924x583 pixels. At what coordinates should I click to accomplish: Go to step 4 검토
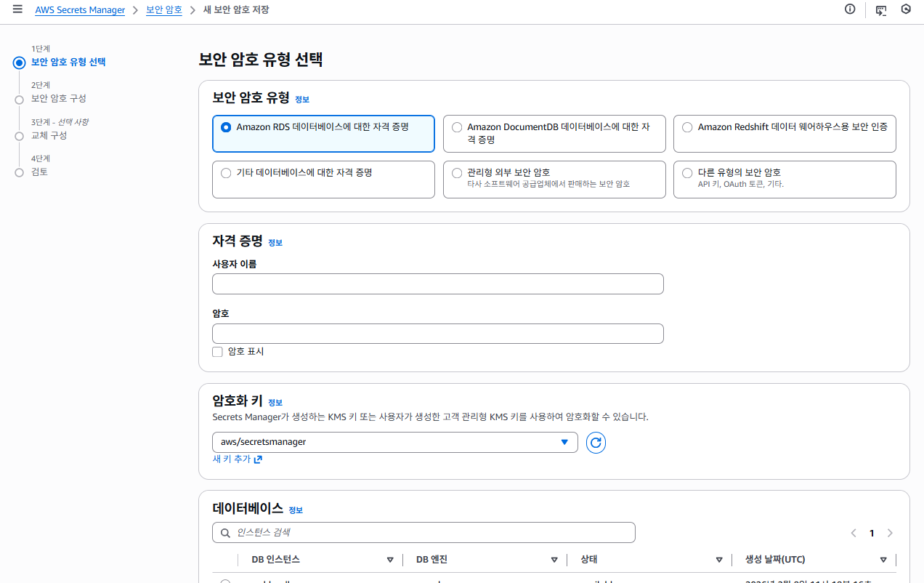[40, 172]
